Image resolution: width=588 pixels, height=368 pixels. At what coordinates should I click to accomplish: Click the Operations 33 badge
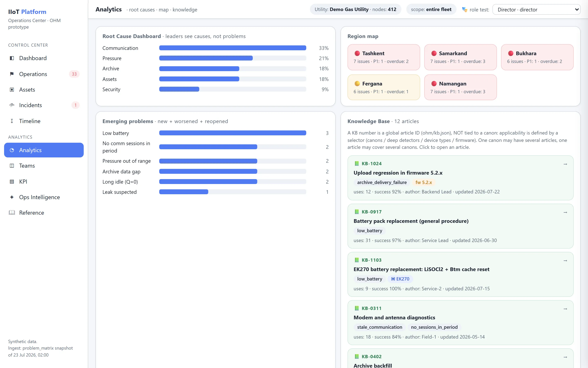(x=74, y=74)
